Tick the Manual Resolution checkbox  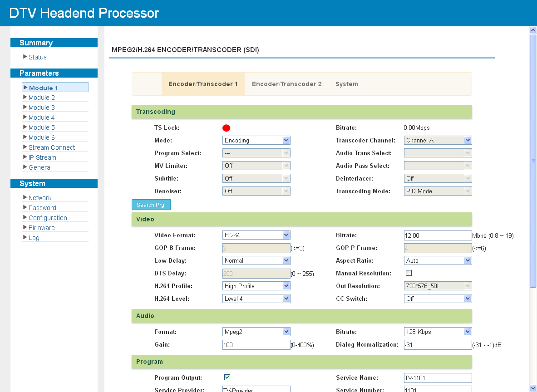(409, 273)
